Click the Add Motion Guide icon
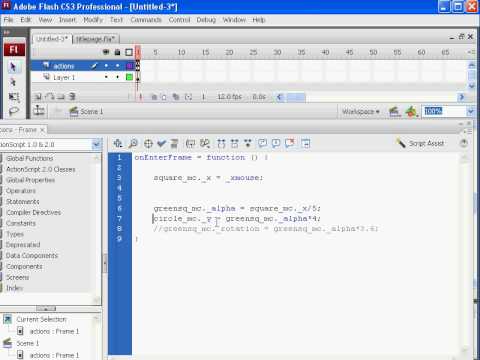 pos(50,97)
